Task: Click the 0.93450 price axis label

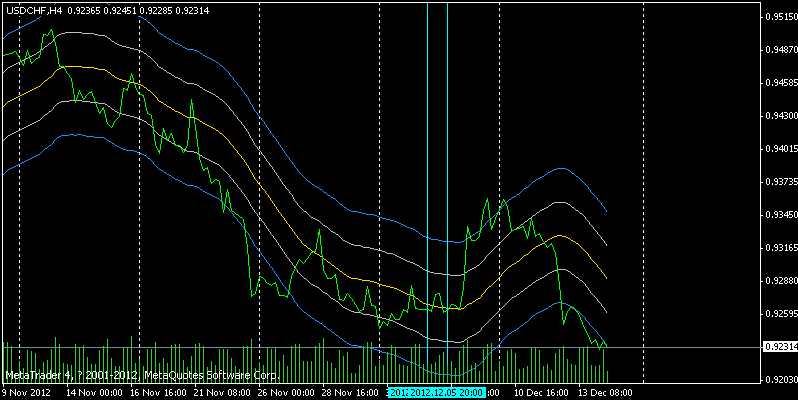Action: pos(781,215)
